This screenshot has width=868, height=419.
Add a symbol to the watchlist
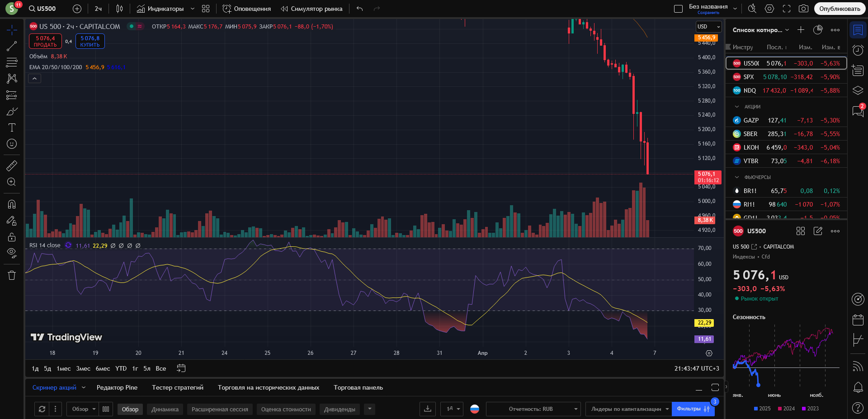click(x=801, y=30)
